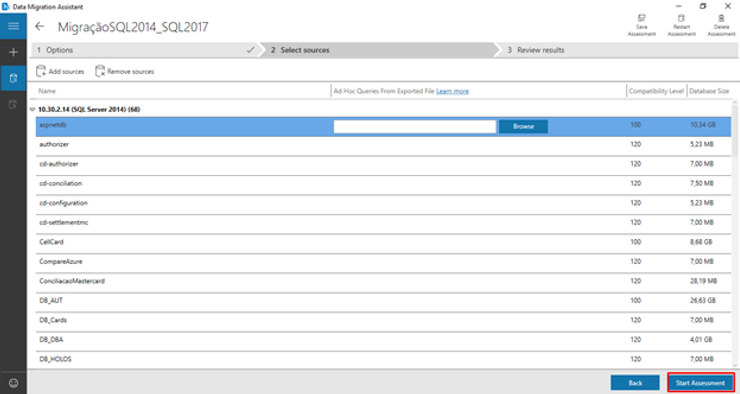Click the Save Assessment icon

click(641, 25)
